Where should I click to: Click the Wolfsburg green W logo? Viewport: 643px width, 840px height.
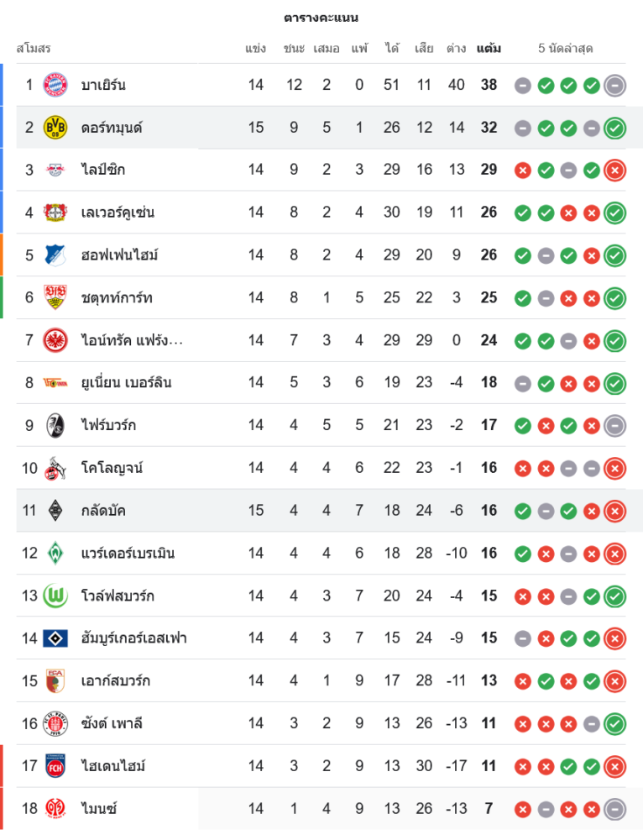click(55, 596)
